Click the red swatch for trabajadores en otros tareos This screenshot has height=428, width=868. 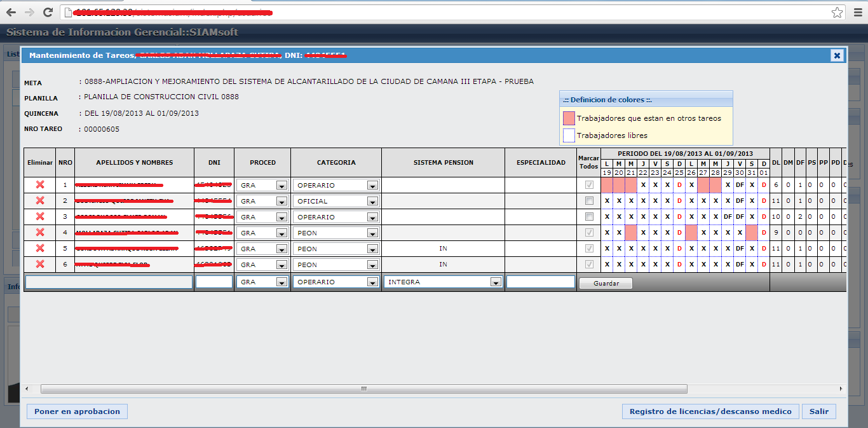[x=569, y=118]
